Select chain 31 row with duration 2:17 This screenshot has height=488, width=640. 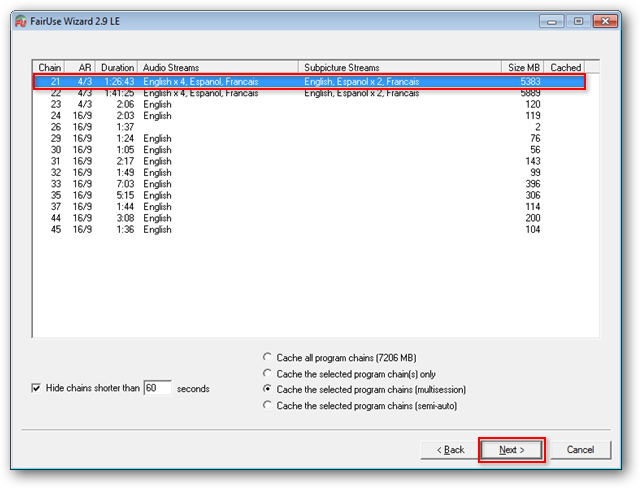[309, 161]
